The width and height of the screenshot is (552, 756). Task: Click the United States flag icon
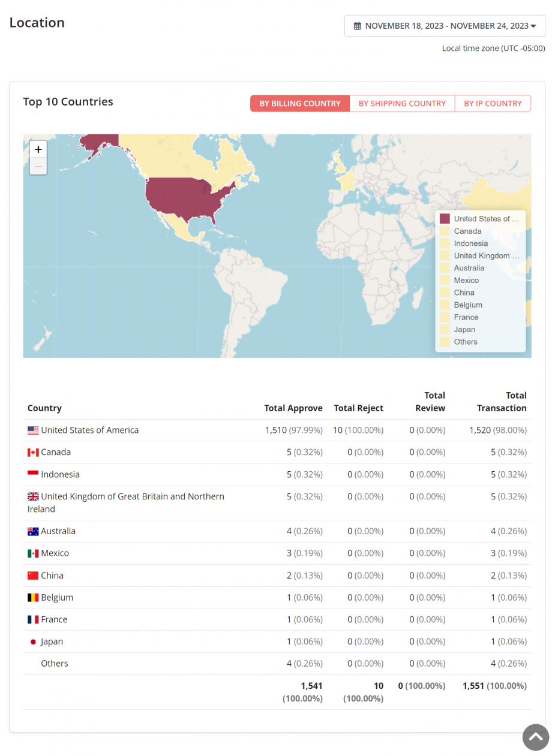point(32,429)
